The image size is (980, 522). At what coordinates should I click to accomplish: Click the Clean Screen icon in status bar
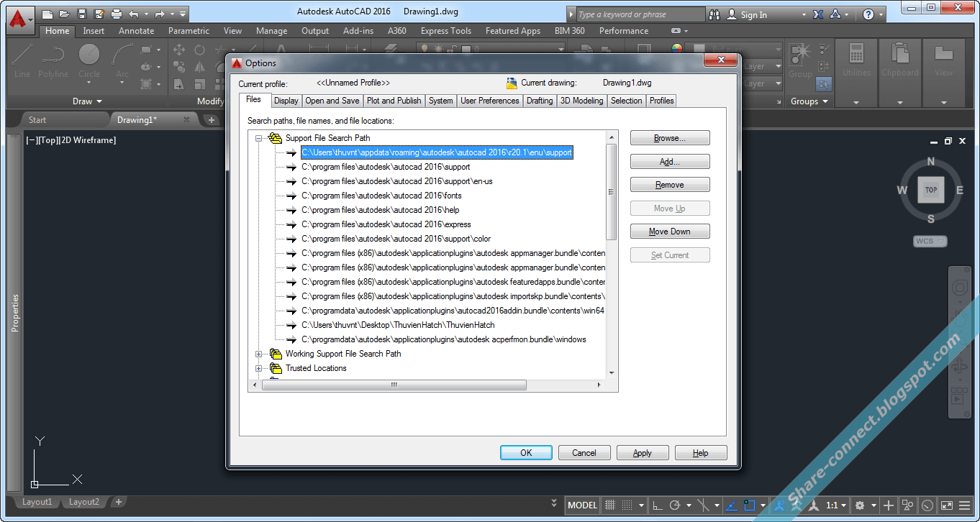click(x=947, y=505)
